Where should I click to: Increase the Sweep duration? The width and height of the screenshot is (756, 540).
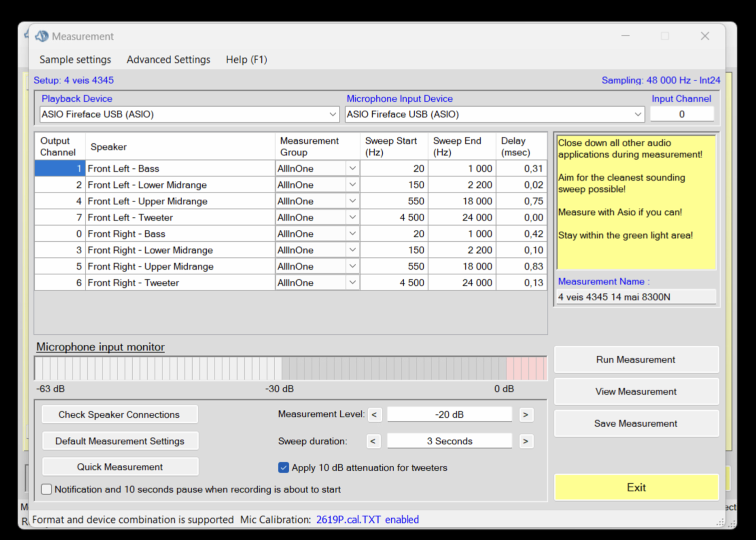(x=525, y=441)
